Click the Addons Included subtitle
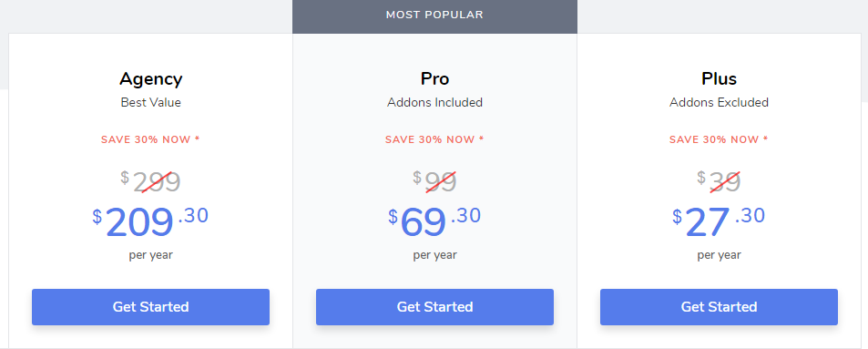The width and height of the screenshot is (868, 349). 434,102
